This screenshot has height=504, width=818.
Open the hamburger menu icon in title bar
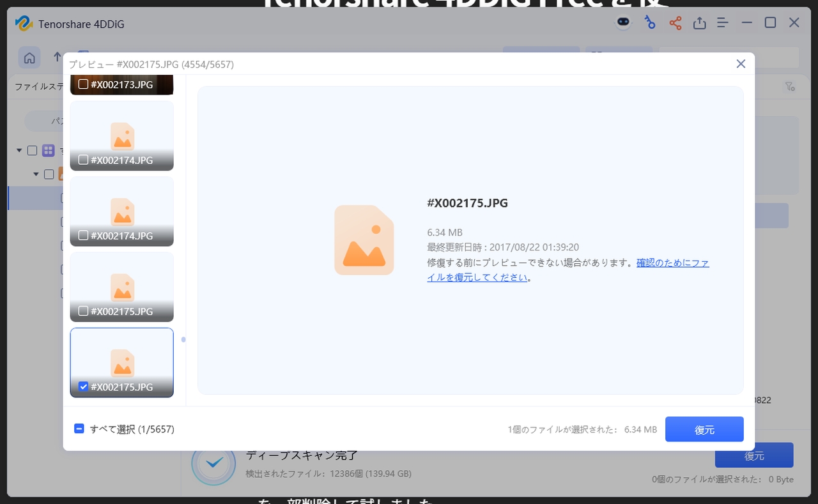(x=723, y=23)
